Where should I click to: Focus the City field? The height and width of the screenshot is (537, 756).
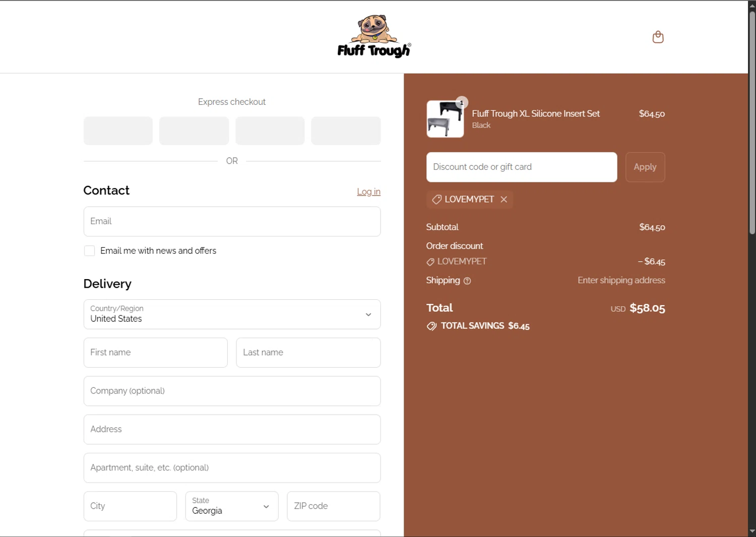point(130,506)
